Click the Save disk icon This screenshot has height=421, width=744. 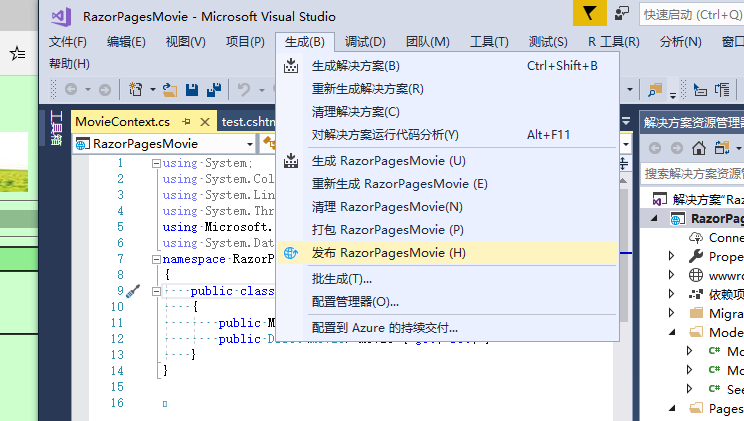point(192,90)
